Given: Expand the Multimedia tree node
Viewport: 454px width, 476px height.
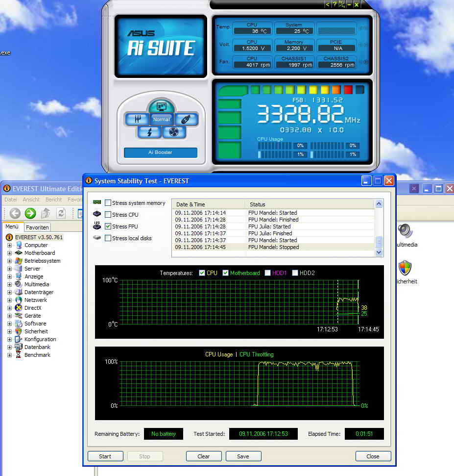Looking at the screenshot, I should tap(9, 285).
